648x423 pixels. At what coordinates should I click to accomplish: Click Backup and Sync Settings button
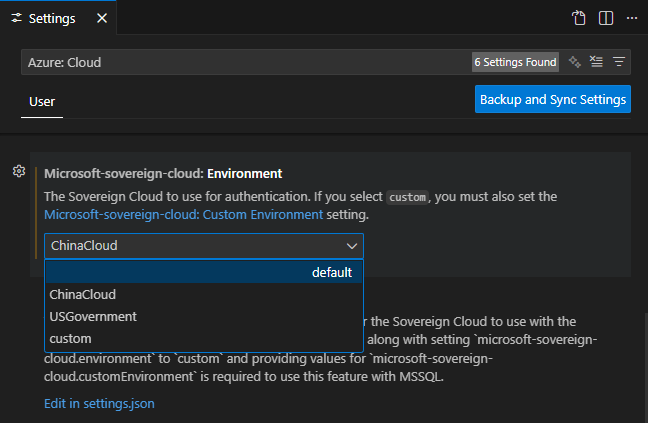click(x=553, y=99)
